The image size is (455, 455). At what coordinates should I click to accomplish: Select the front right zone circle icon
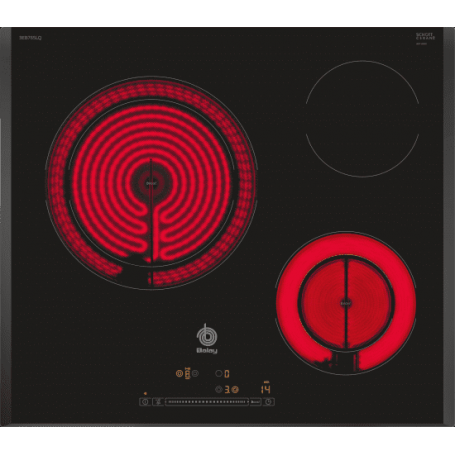219,389
